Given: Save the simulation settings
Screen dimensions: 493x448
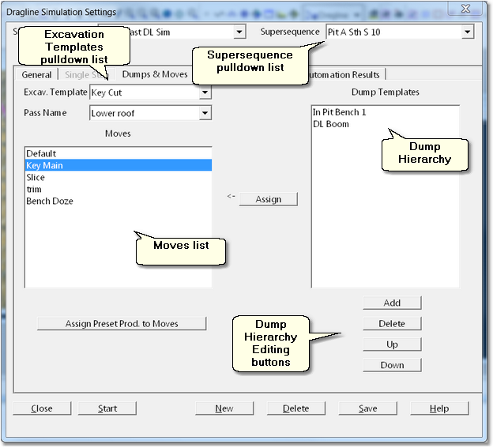Looking at the screenshot, I should click(x=368, y=408).
